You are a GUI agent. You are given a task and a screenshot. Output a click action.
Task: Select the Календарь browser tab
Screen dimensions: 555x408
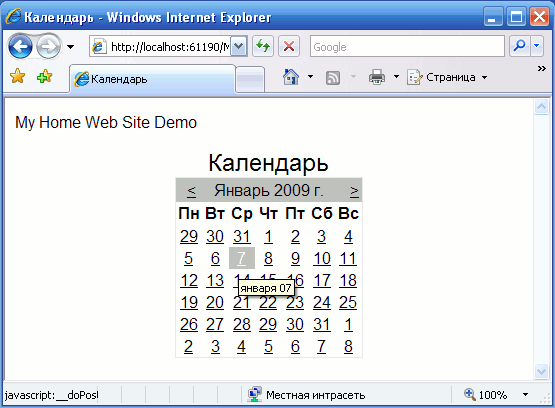pos(153,79)
